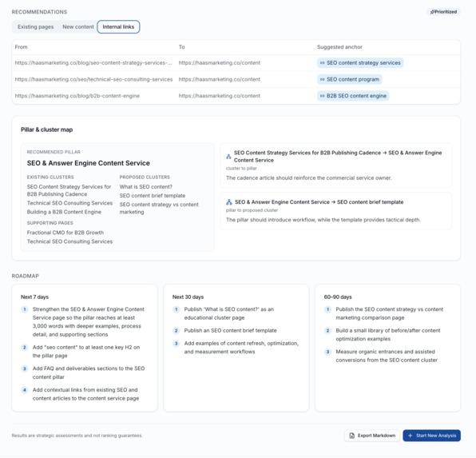Open the cluster to pillar relationship card

point(335,165)
